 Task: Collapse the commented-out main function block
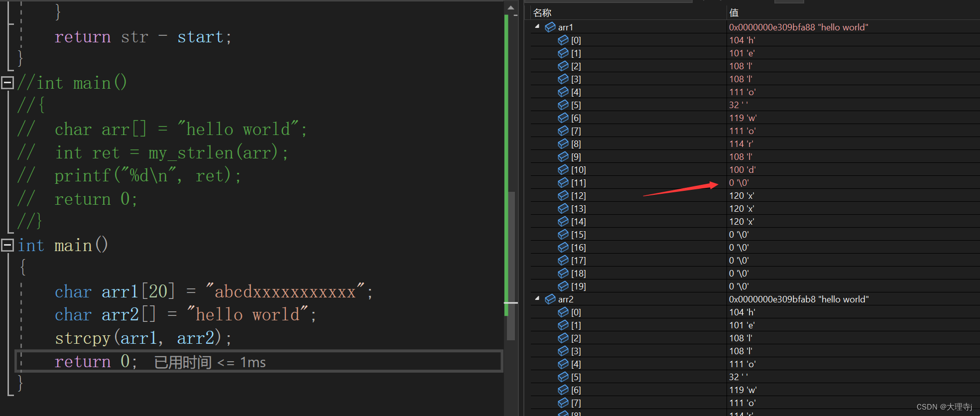tap(7, 83)
